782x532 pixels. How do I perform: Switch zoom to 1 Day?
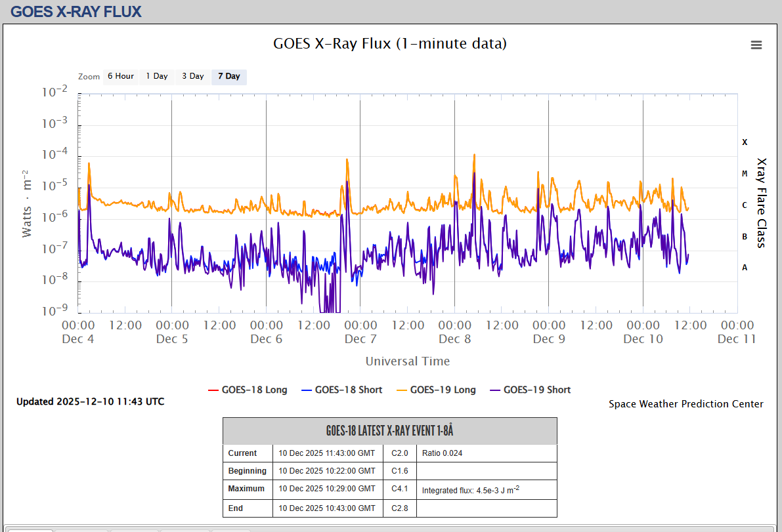point(157,76)
